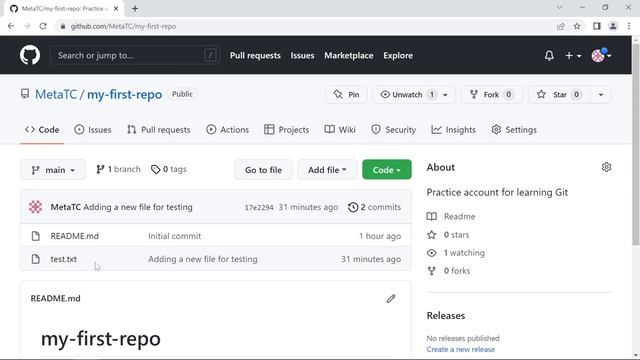This screenshot has height=360, width=640.
Task: Click 'Create a new release' link
Action: [460, 349]
